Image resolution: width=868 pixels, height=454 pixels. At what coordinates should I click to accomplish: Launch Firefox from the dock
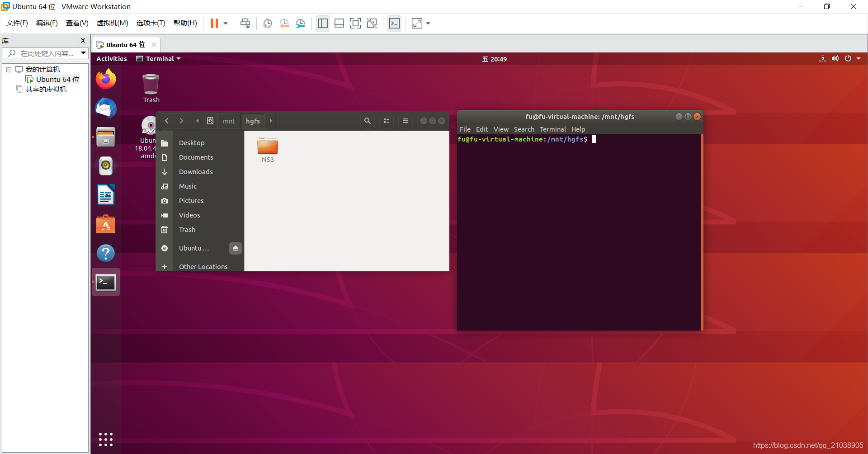(106, 79)
